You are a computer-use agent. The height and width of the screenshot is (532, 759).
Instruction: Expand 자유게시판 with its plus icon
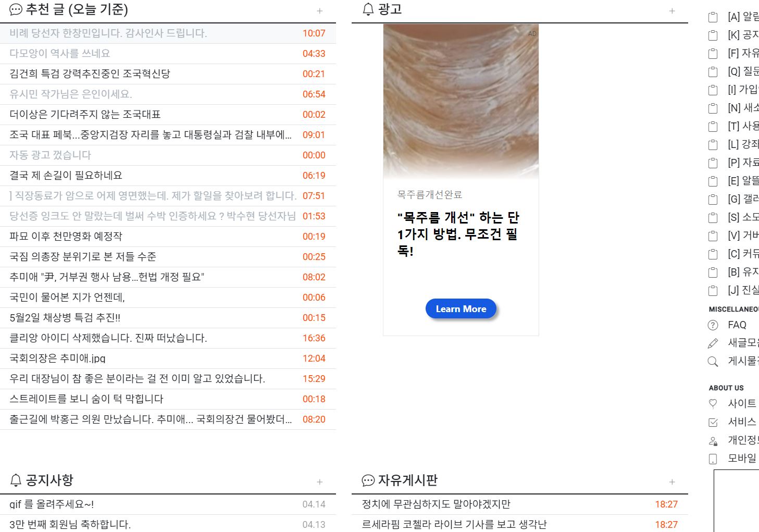(x=672, y=482)
